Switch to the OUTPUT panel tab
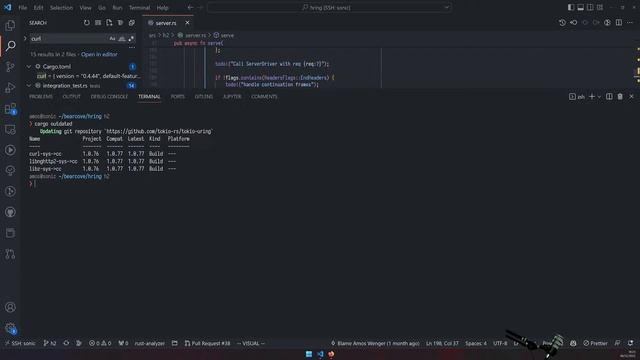 pos(71,97)
